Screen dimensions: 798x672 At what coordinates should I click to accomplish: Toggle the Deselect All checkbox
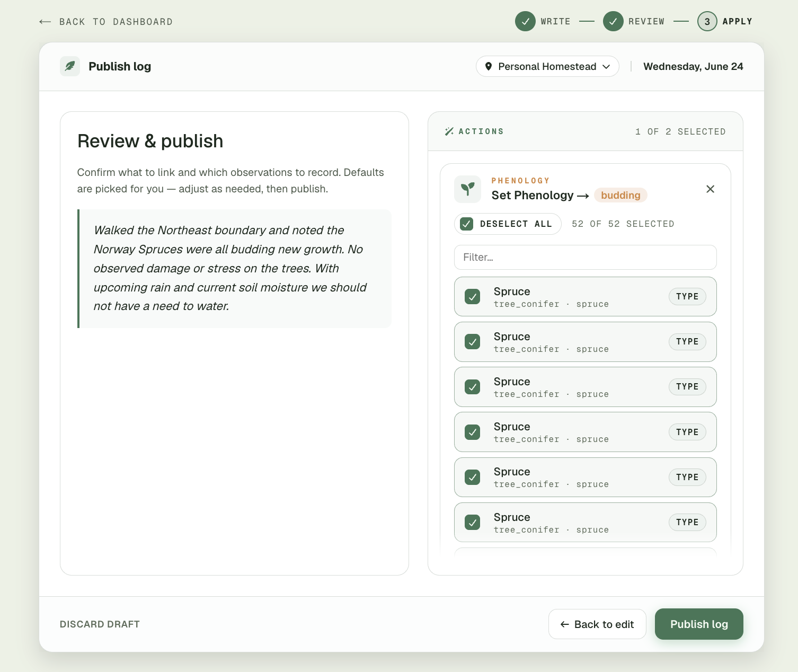coord(467,224)
